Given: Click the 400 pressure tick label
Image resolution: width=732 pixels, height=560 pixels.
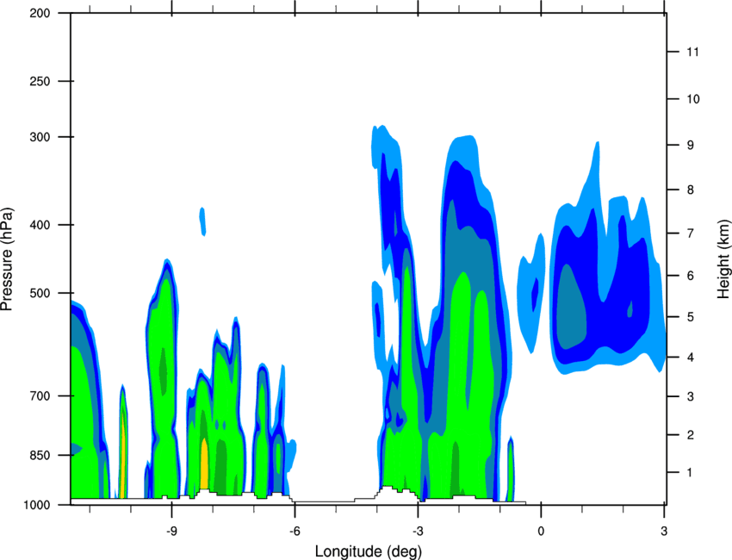Looking at the screenshot, I should (x=40, y=225).
